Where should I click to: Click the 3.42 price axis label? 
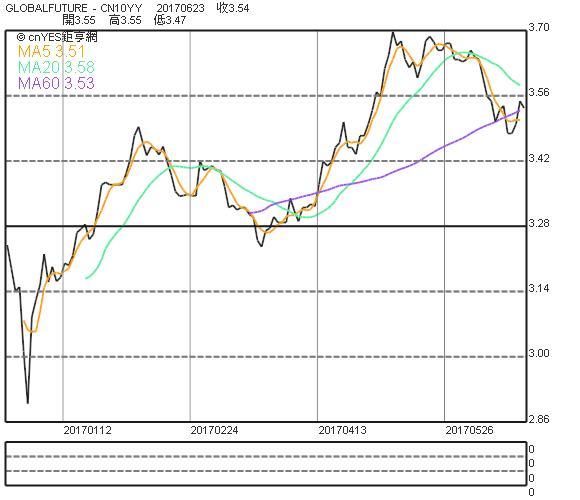[539, 159]
